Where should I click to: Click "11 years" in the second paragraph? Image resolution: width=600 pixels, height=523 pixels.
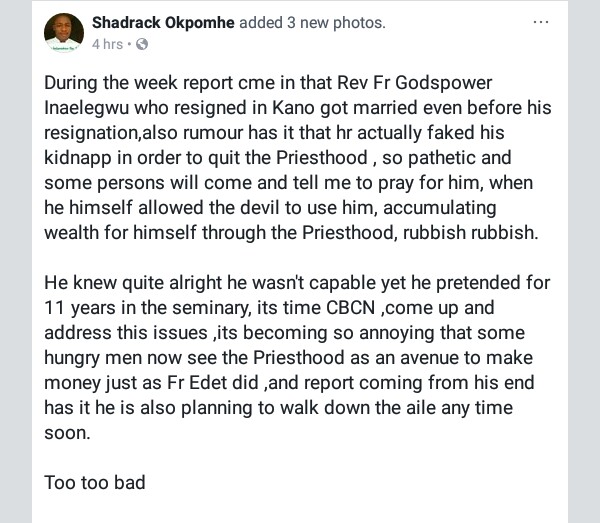(80, 308)
